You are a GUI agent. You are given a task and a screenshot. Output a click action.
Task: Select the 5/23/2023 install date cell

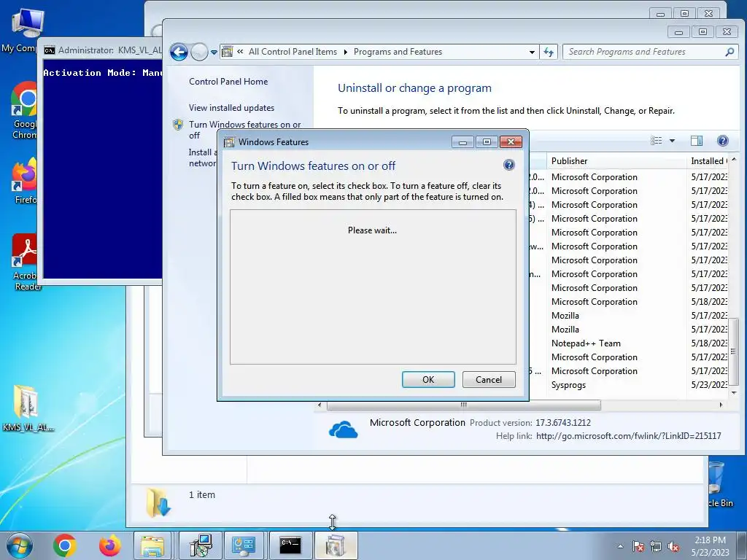pyautogui.click(x=709, y=385)
